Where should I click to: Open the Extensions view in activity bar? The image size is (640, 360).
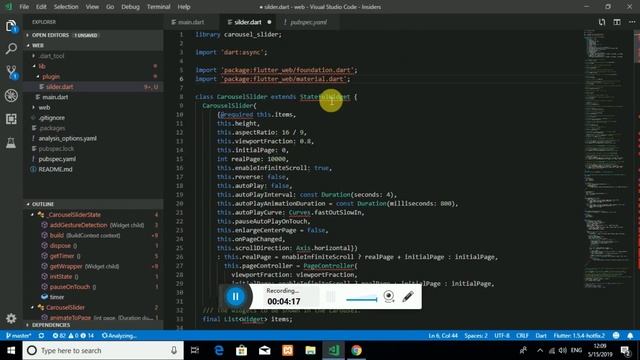click(11, 119)
